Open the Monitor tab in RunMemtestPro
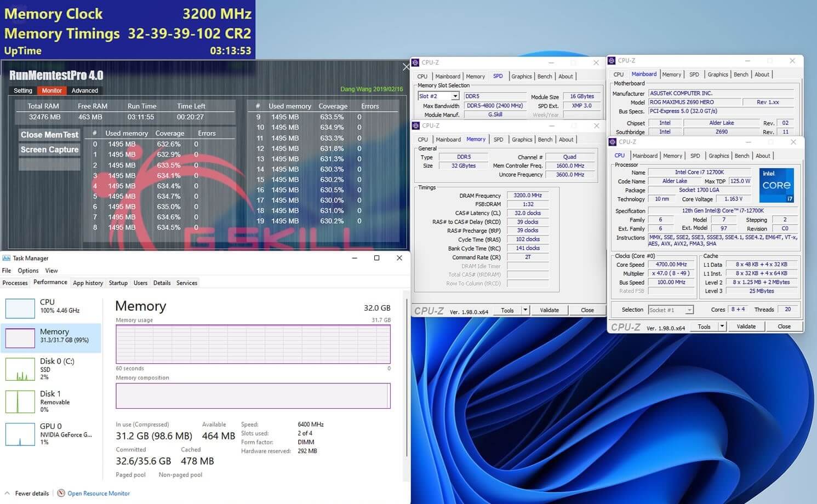 [x=52, y=90]
